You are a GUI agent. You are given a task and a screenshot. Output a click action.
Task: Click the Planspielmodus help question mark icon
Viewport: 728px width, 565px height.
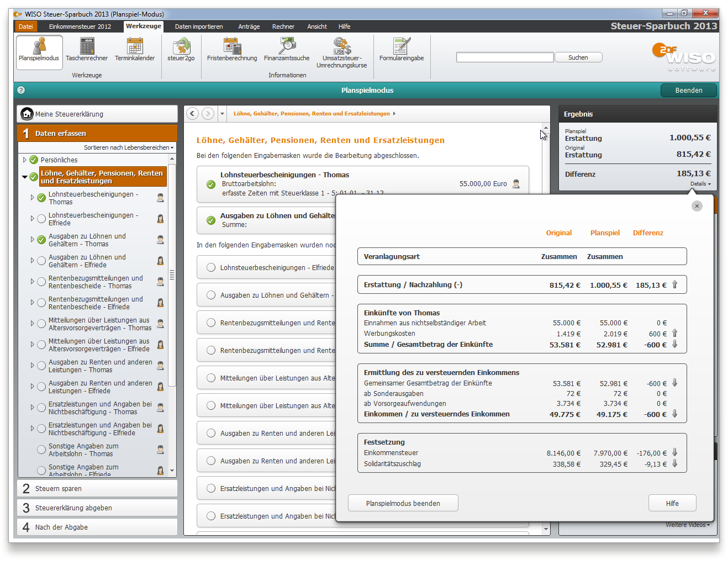click(x=21, y=90)
